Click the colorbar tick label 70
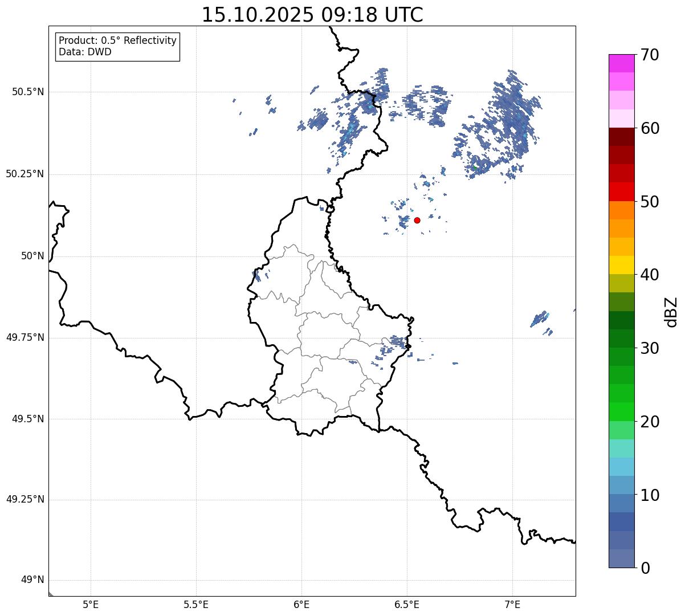The width and height of the screenshot is (685, 616). click(x=650, y=55)
